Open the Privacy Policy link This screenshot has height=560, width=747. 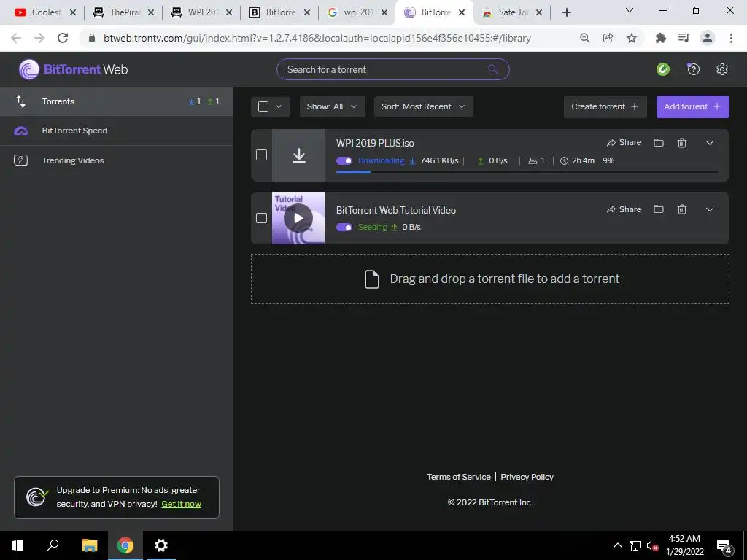[x=527, y=477]
